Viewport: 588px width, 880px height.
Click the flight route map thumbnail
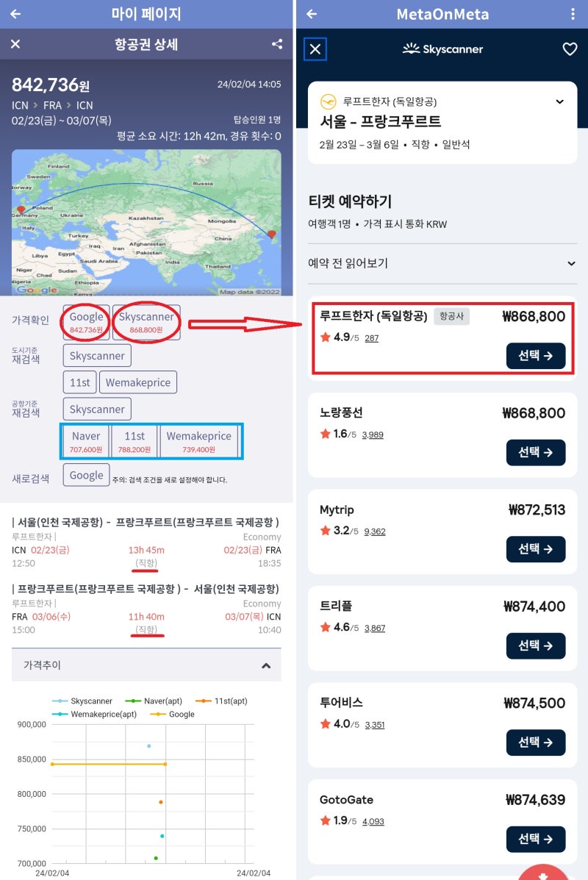click(146, 221)
